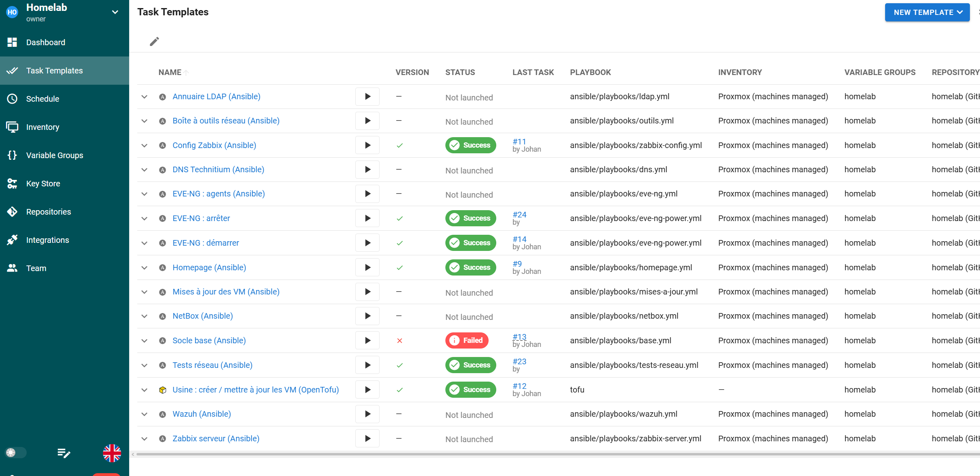980x476 pixels.
Task: Click the pencil edit icon under Task Templates
Action: [x=154, y=42]
